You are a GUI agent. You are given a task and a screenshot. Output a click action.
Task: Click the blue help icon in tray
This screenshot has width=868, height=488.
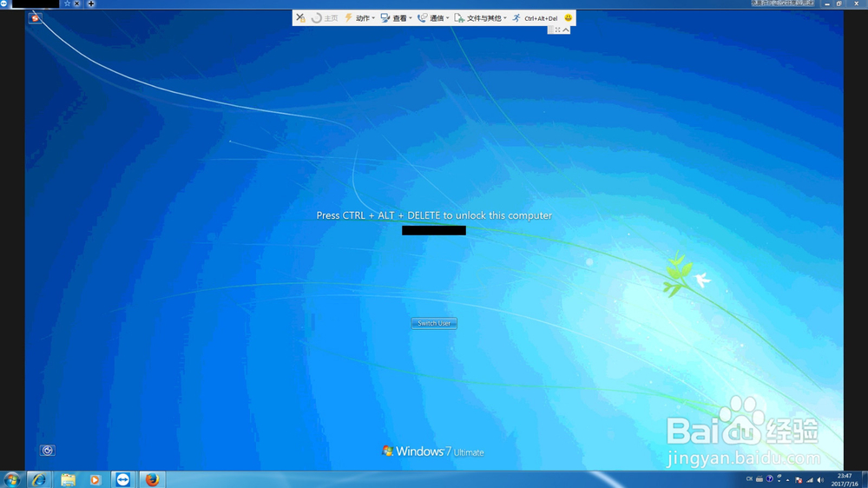tap(769, 479)
